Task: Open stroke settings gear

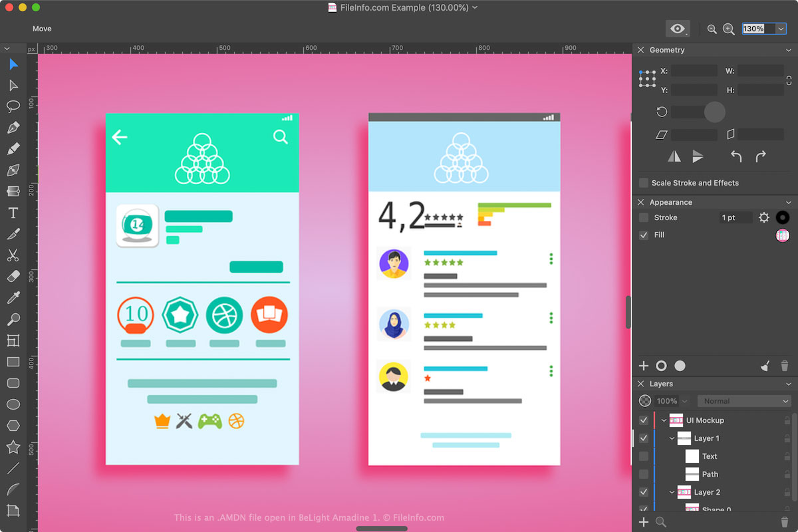Action: [764, 217]
